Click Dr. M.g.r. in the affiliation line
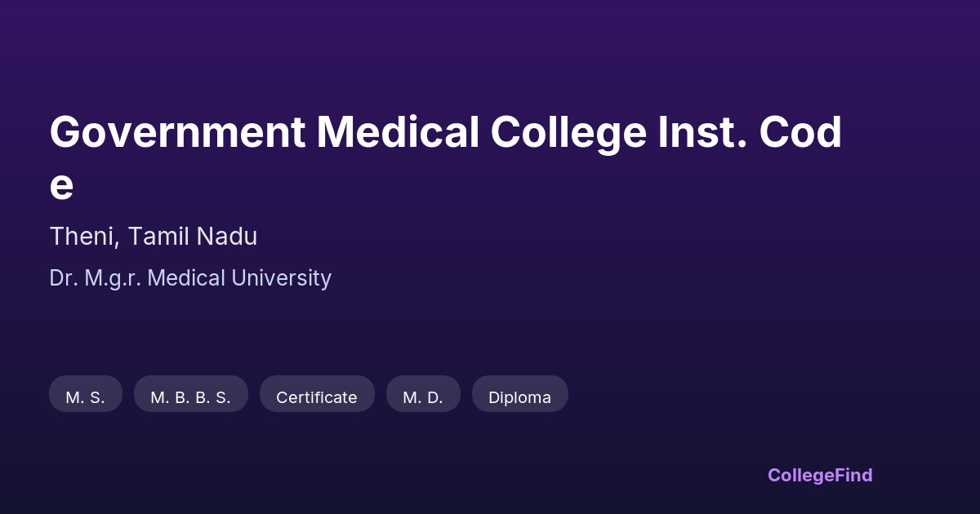Viewport: 980px width, 514px height. coord(96,278)
